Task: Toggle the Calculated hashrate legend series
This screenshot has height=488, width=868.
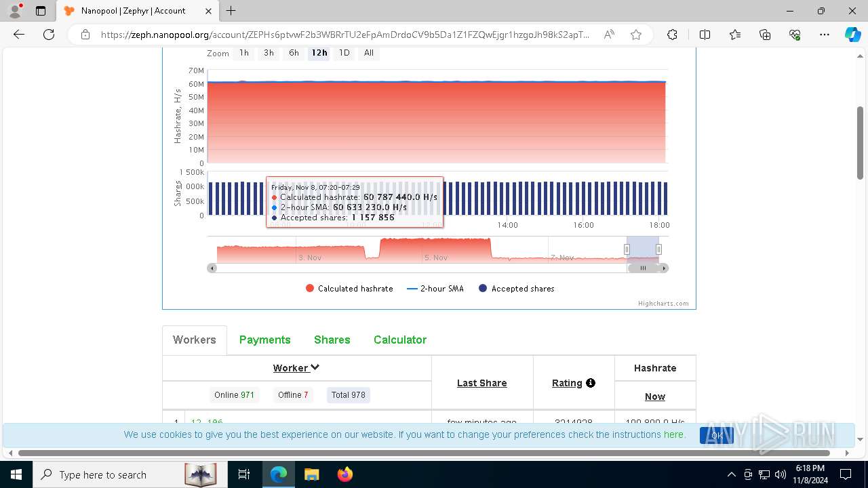Action: pos(349,289)
